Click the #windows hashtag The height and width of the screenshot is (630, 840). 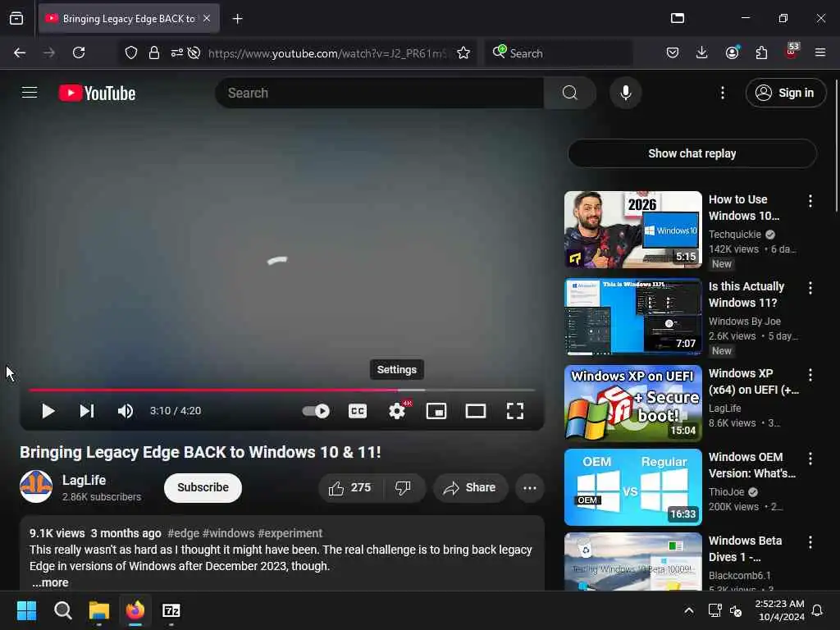click(x=229, y=533)
